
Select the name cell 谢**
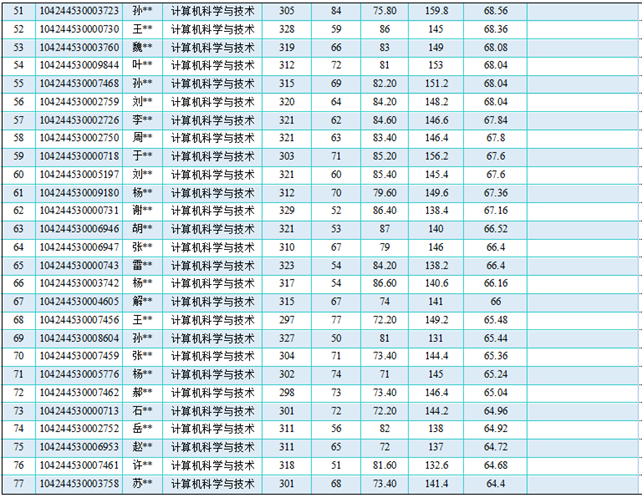pyautogui.click(x=143, y=210)
